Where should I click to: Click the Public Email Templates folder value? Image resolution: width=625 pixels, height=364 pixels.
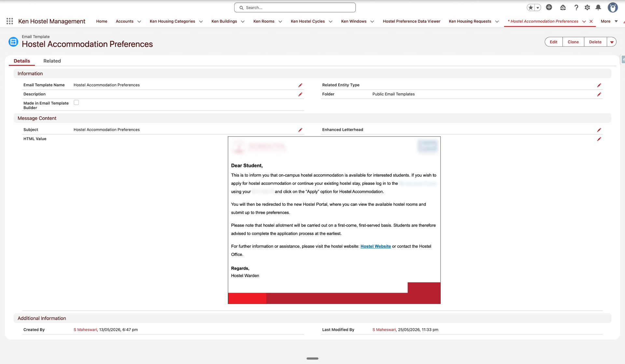coord(393,94)
